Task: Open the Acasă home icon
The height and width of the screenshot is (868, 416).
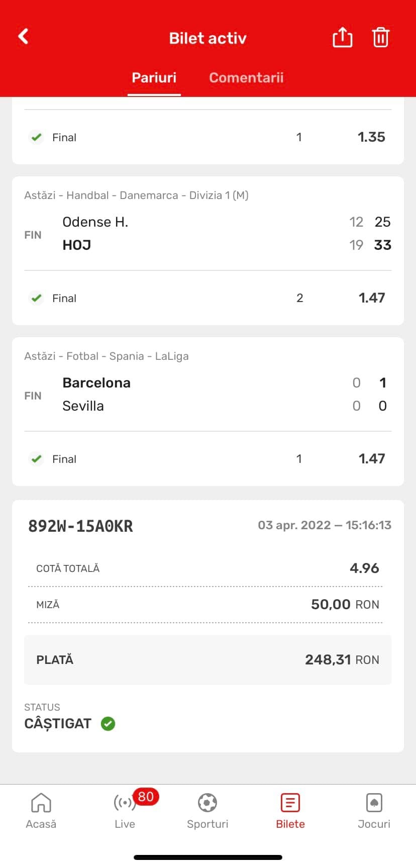Action: point(41,803)
